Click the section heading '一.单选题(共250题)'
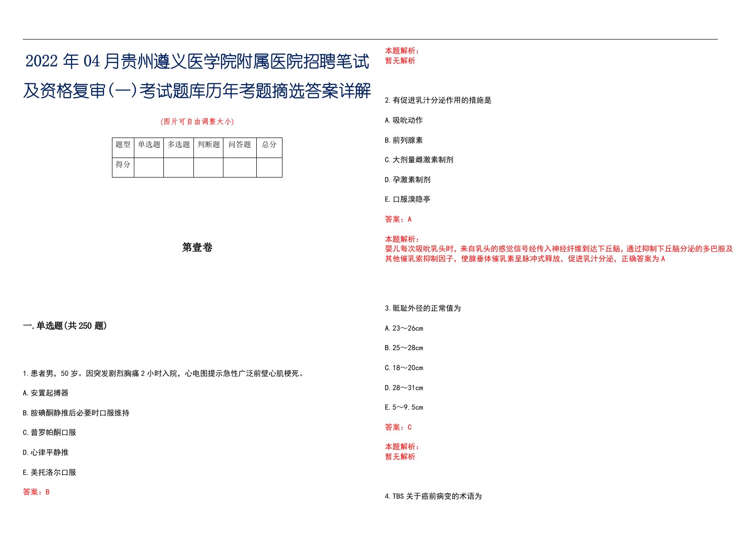 click(65, 326)
